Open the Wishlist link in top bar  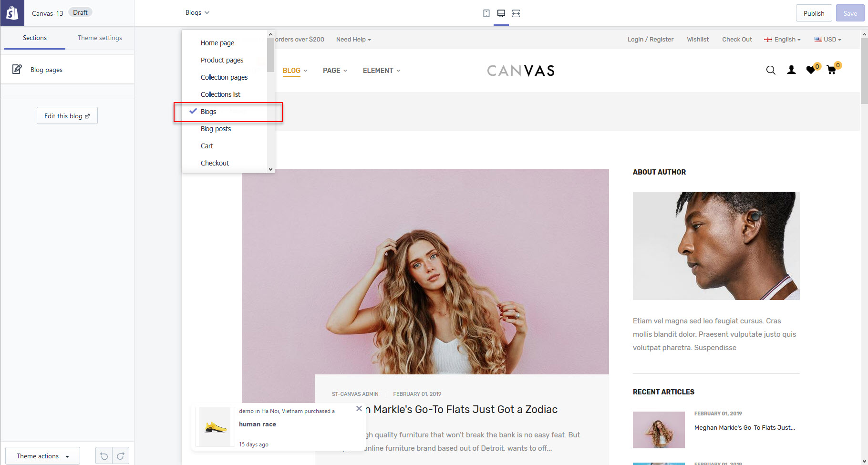698,40
